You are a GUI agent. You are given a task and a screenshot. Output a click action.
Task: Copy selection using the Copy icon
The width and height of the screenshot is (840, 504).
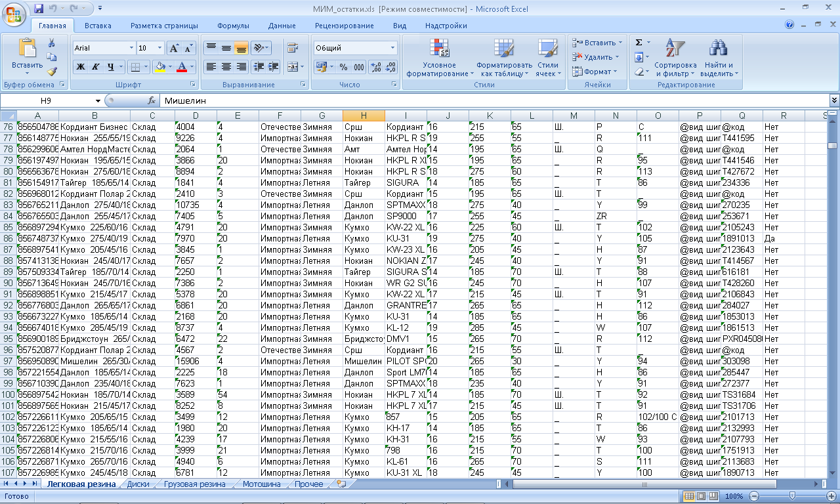pos(52,57)
